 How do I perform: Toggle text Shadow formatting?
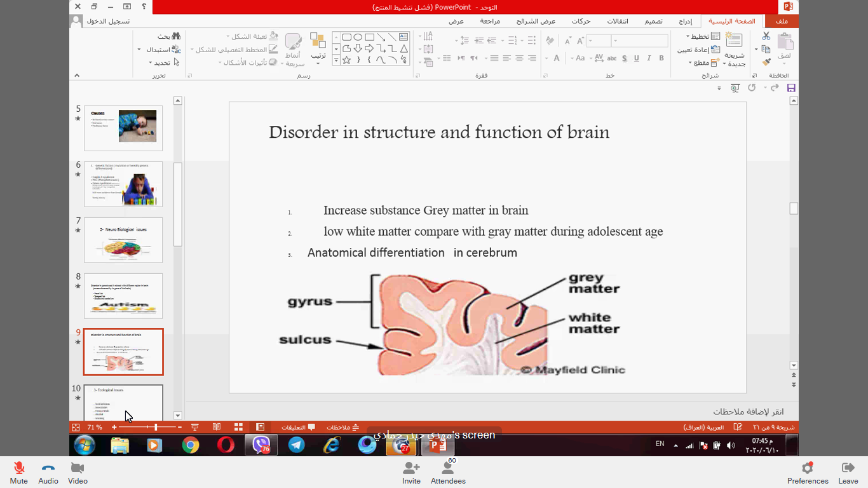click(x=625, y=58)
